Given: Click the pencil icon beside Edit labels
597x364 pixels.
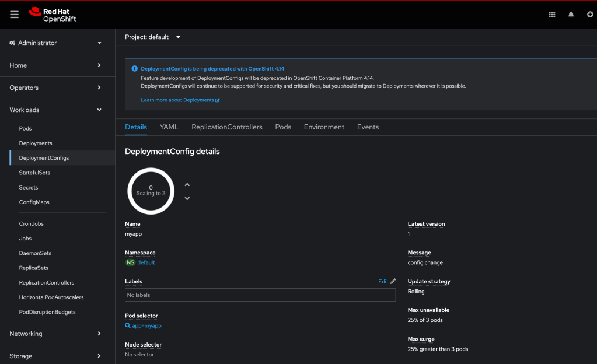Looking at the screenshot, I should click(x=393, y=281).
